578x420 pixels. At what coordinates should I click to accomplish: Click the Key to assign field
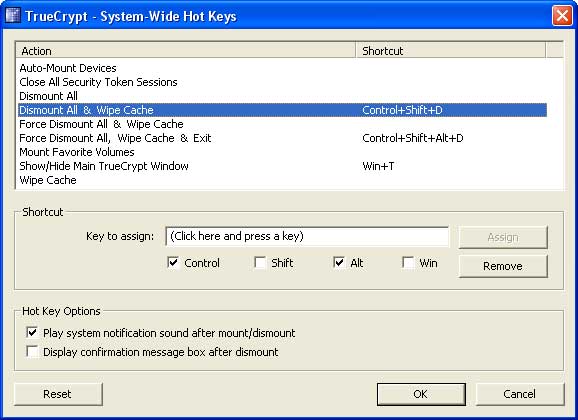pyautogui.click(x=307, y=236)
